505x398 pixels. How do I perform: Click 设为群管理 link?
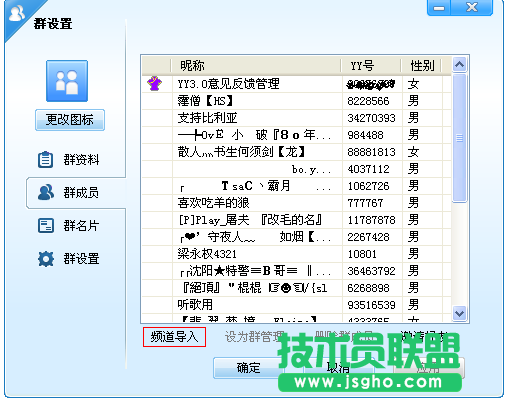[x=255, y=337]
